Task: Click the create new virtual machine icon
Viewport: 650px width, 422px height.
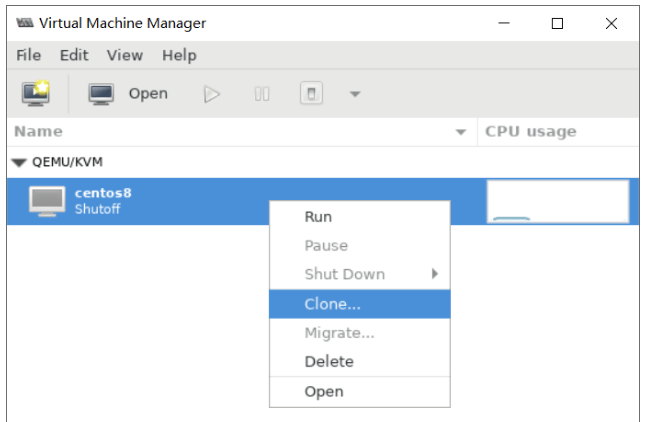Action: tap(36, 93)
